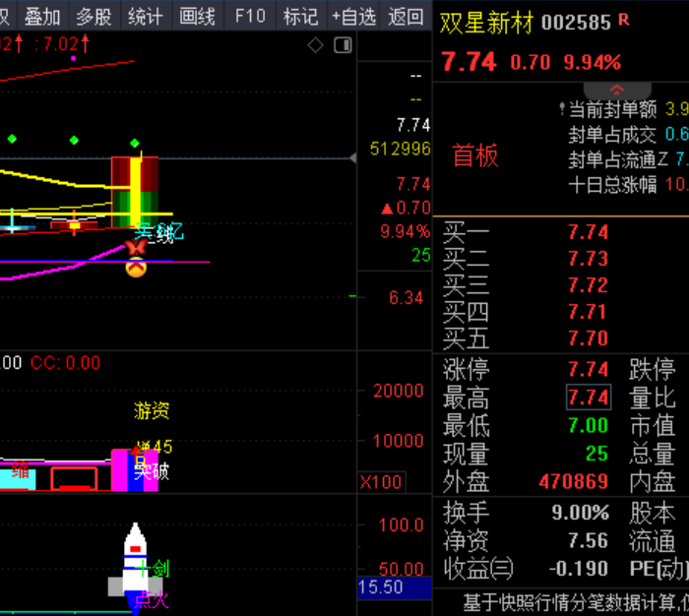
Task: Click the 512996 volume figure
Action: [x=401, y=149]
